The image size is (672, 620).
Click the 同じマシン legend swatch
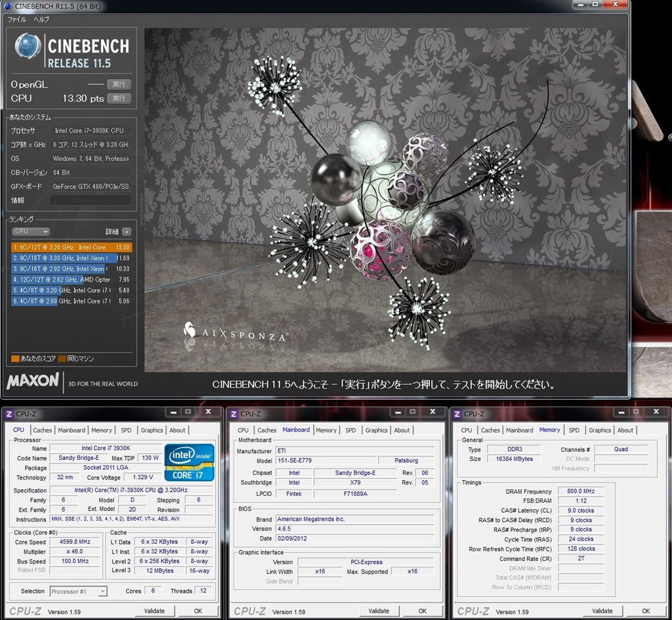(62, 359)
